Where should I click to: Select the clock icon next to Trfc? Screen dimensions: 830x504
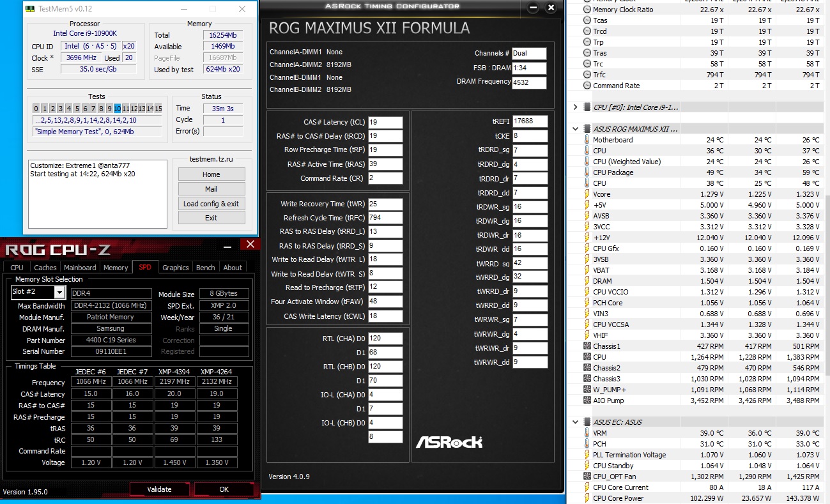587,75
